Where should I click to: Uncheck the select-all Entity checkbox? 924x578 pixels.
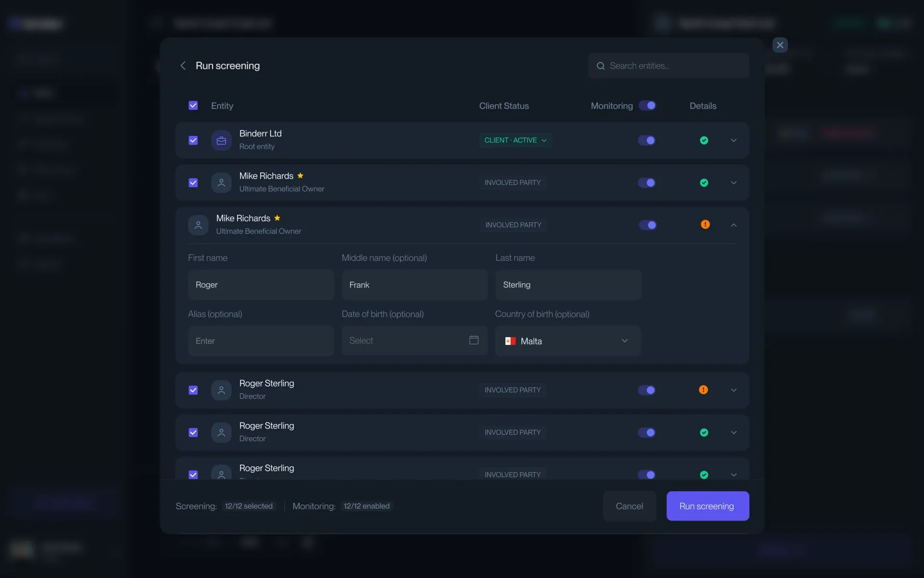[x=193, y=105]
